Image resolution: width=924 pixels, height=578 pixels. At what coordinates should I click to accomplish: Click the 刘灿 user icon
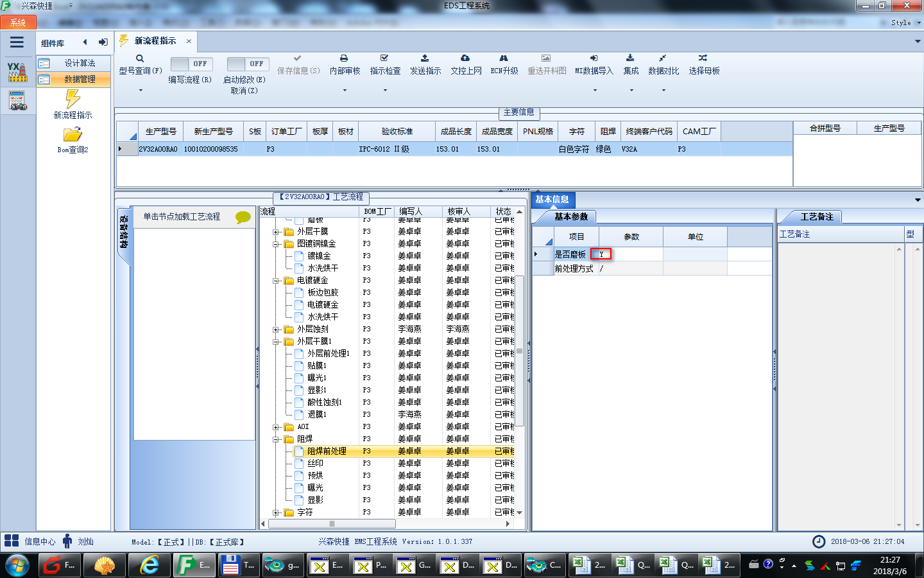click(67, 541)
